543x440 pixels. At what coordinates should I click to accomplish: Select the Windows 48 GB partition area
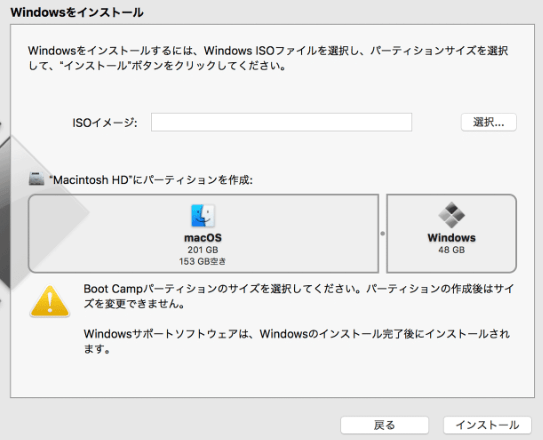pos(452,233)
